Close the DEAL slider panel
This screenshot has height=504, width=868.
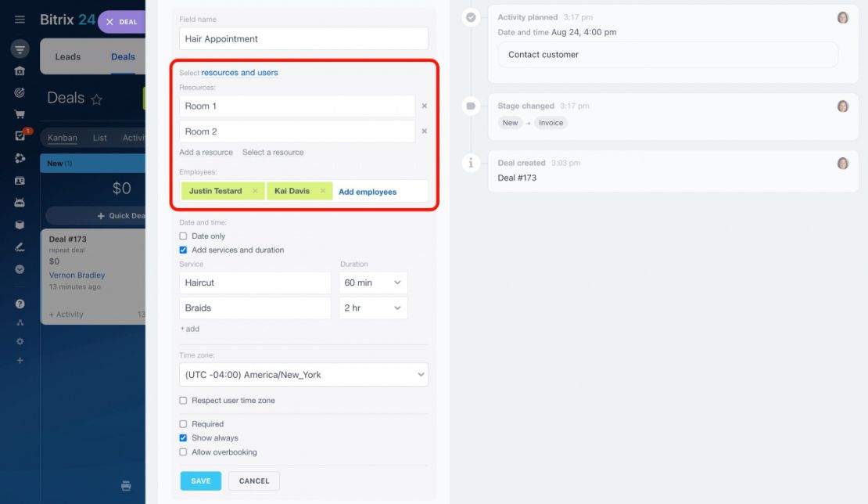(x=109, y=22)
